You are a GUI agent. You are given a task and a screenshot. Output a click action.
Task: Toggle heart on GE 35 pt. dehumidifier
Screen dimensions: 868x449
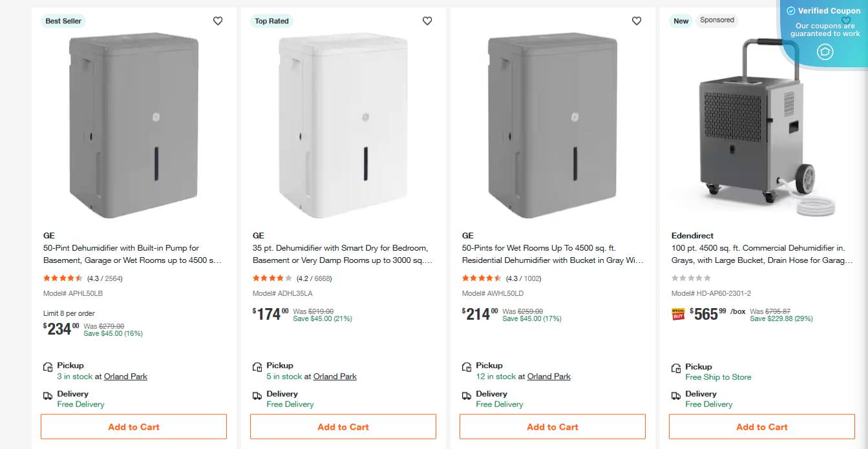(x=427, y=21)
